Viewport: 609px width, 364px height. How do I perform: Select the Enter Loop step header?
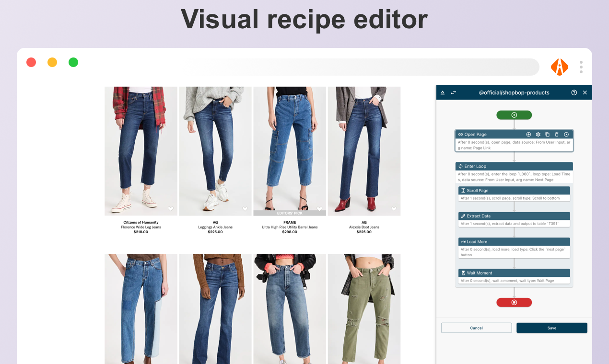tap(514, 166)
